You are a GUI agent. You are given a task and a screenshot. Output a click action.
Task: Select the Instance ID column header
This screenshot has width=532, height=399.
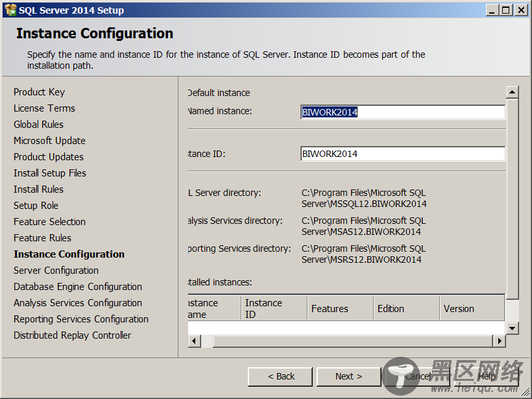click(274, 308)
